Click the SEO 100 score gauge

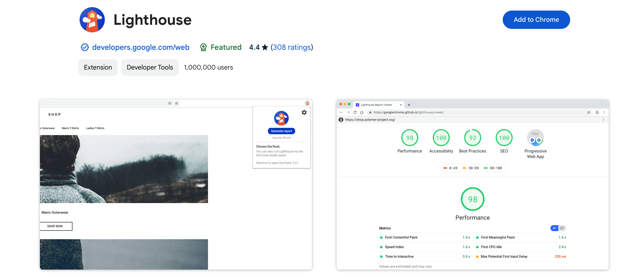click(x=504, y=138)
